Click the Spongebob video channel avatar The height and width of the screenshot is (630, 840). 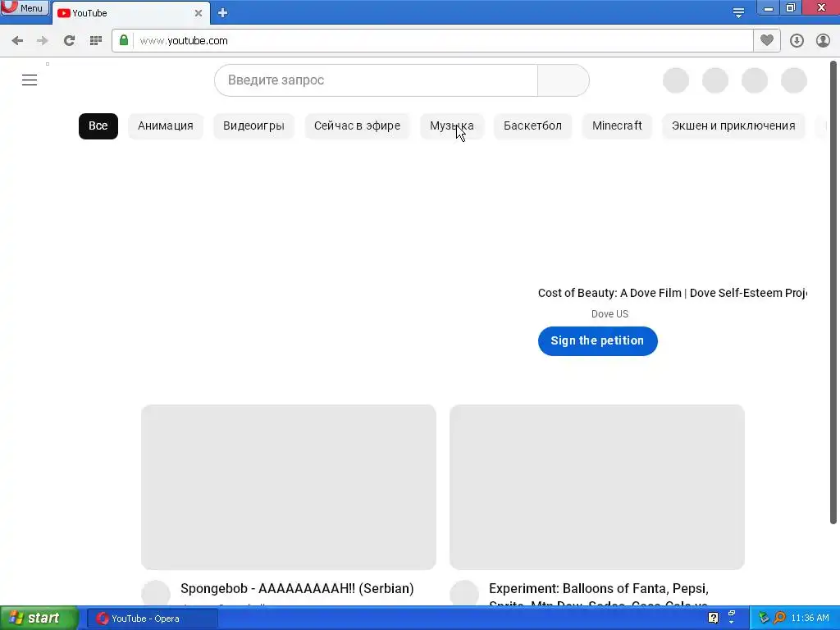pyautogui.click(x=156, y=594)
